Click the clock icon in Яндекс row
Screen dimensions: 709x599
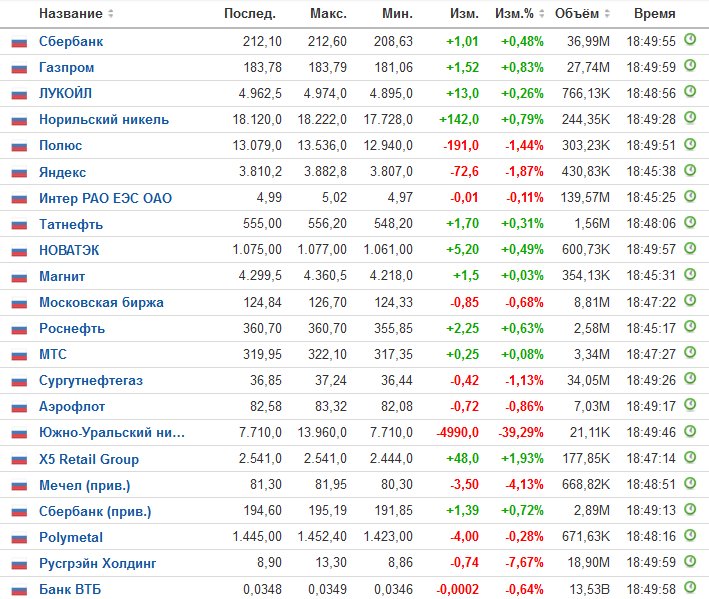click(x=690, y=170)
